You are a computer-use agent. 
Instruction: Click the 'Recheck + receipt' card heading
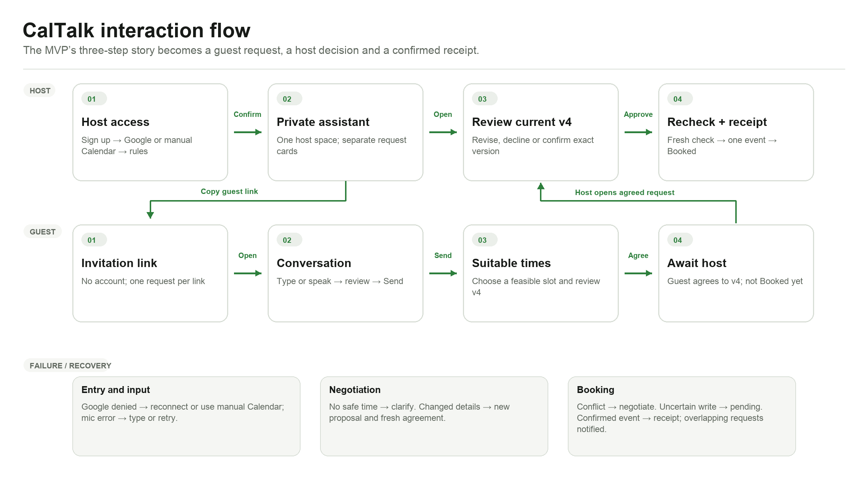(x=717, y=122)
